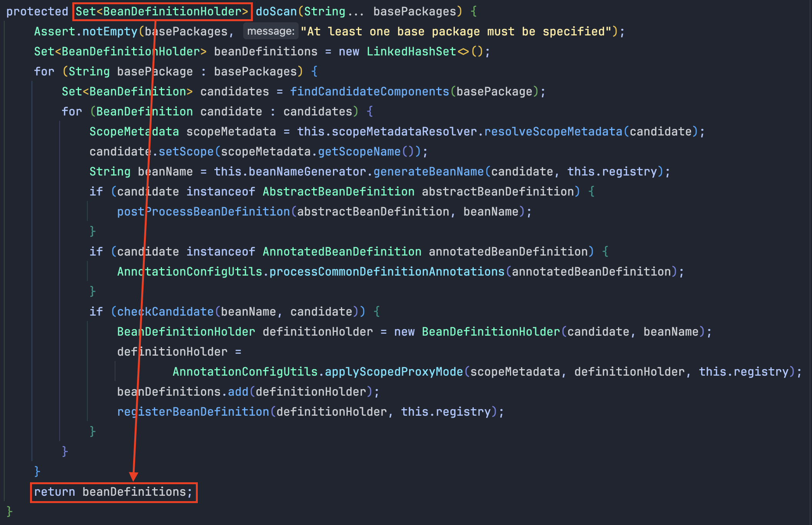Click the final closing brace of method

pos(9,512)
